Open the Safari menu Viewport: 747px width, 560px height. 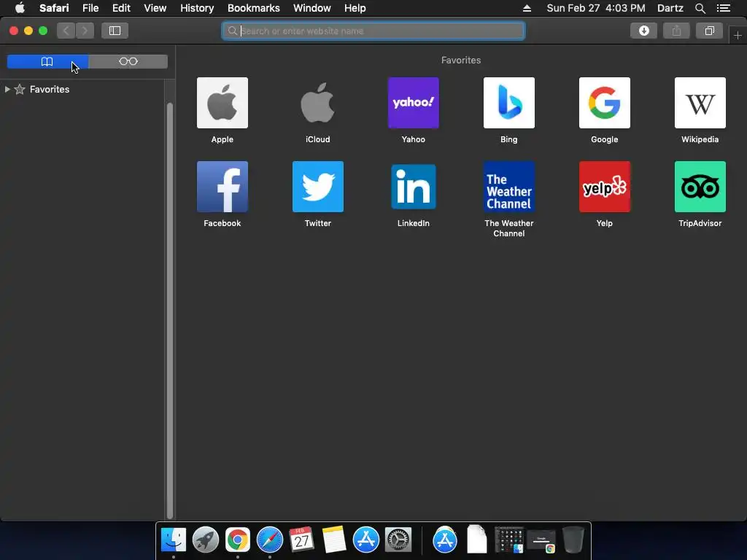(x=54, y=8)
